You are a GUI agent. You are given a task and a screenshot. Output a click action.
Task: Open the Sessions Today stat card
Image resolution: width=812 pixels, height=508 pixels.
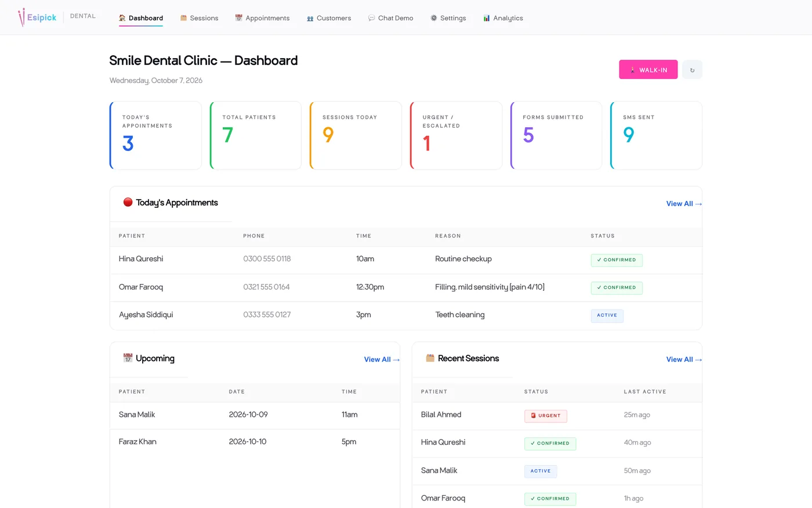(356, 135)
